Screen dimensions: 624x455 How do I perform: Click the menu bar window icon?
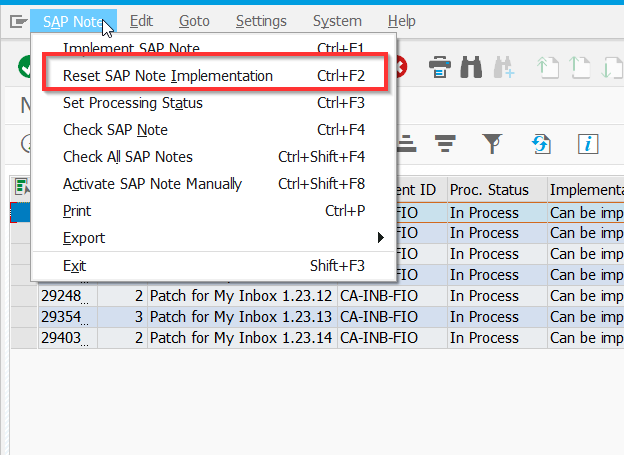coord(18,21)
